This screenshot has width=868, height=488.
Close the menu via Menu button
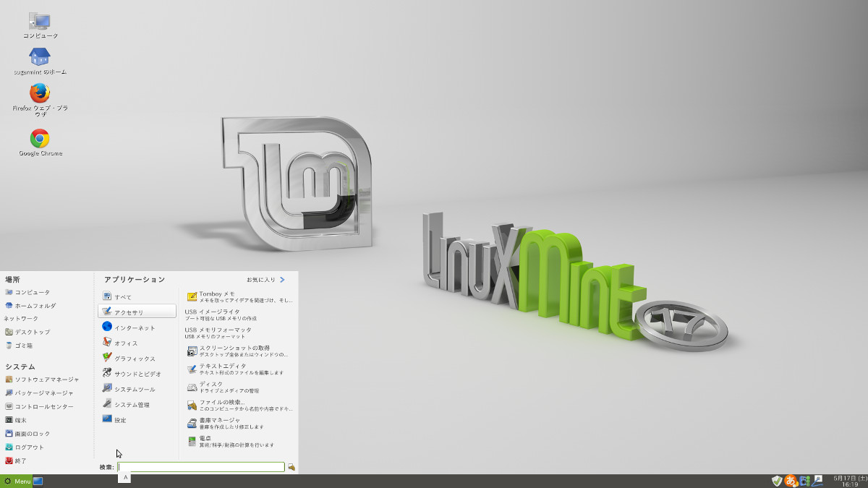tap(17, 481)
